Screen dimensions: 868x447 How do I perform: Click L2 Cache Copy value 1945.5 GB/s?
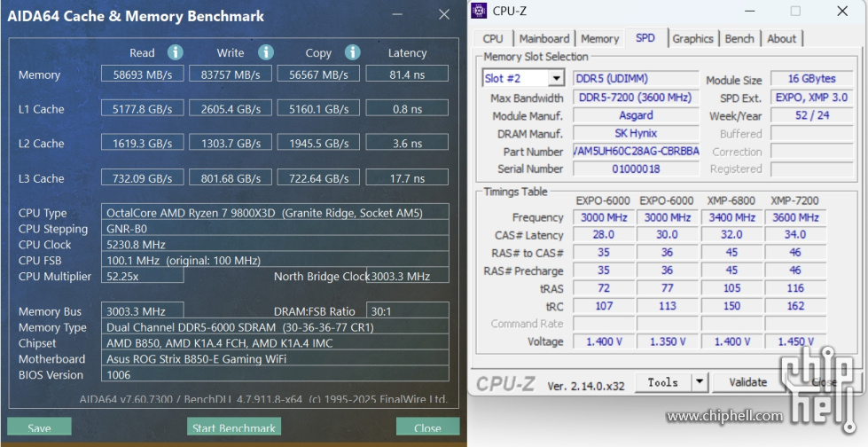click(x=318, y=143)
